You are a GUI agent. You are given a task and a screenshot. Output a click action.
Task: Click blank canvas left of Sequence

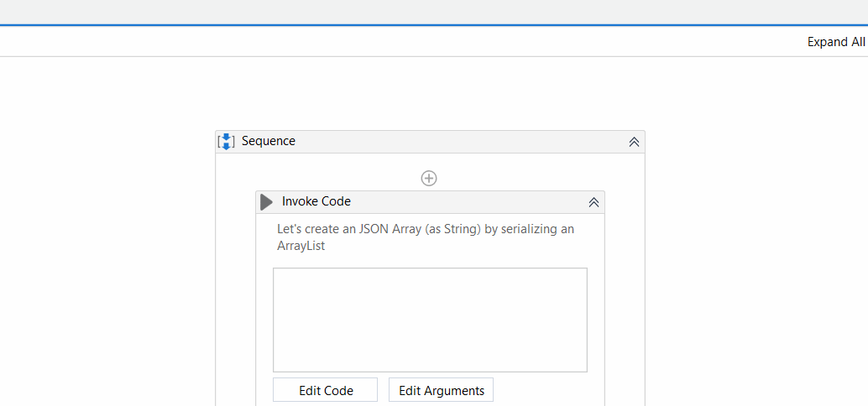click(109, 252)
